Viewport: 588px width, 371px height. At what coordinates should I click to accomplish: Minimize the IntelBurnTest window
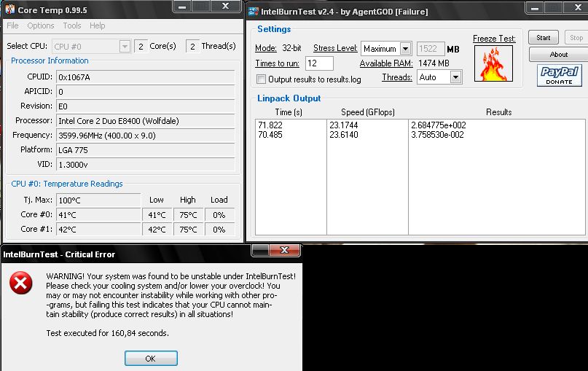pyautogui.click(x=535, y=7)
